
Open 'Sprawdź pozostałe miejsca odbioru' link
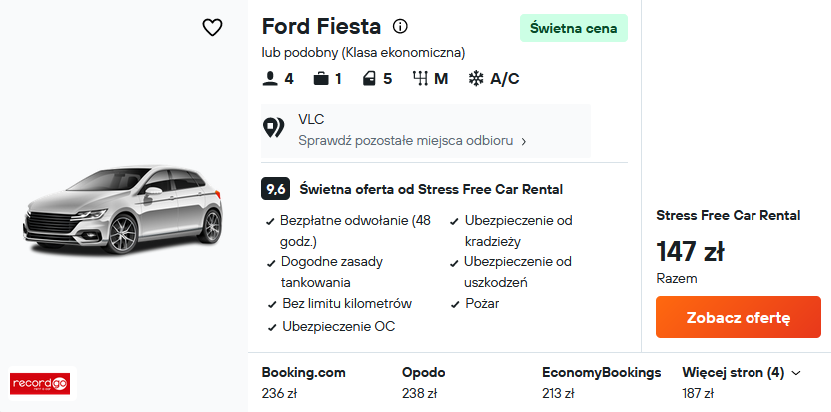click(412, 141)
